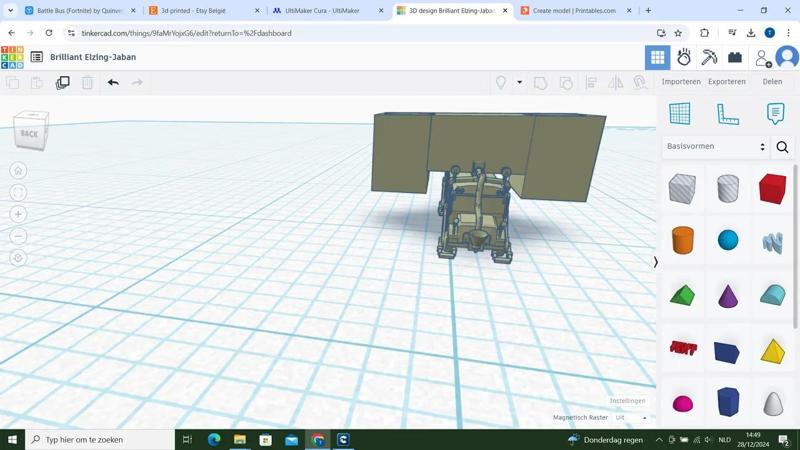Pick the striped hole box shape
800x450 pixels.
click(x=682, y=188)
